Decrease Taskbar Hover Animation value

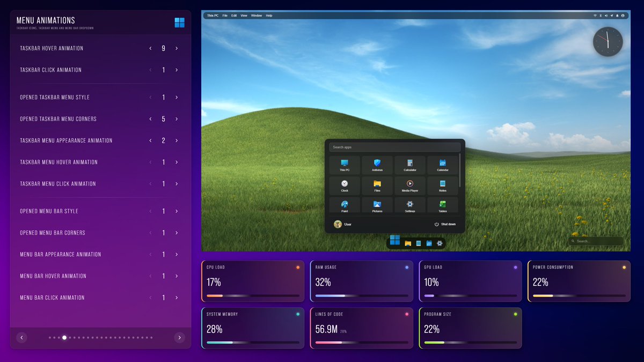151,48
